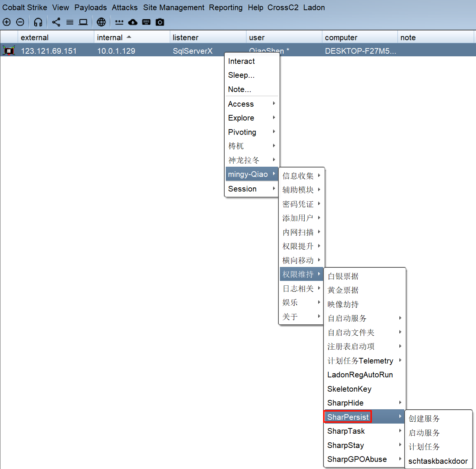
Task: Click SkeletonKey menu entry
Action: [x=349, y=389]
